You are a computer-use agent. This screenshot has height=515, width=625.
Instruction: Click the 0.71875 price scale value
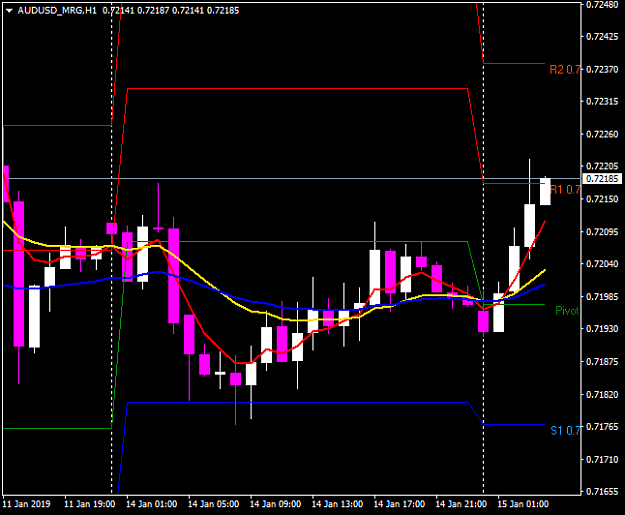pyautogui.click(x=602, y=361)
